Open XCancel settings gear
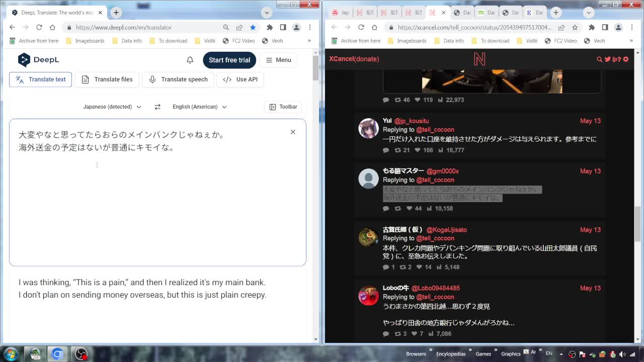Viewport: 644px width, 362px height. [x=626, y=59]
